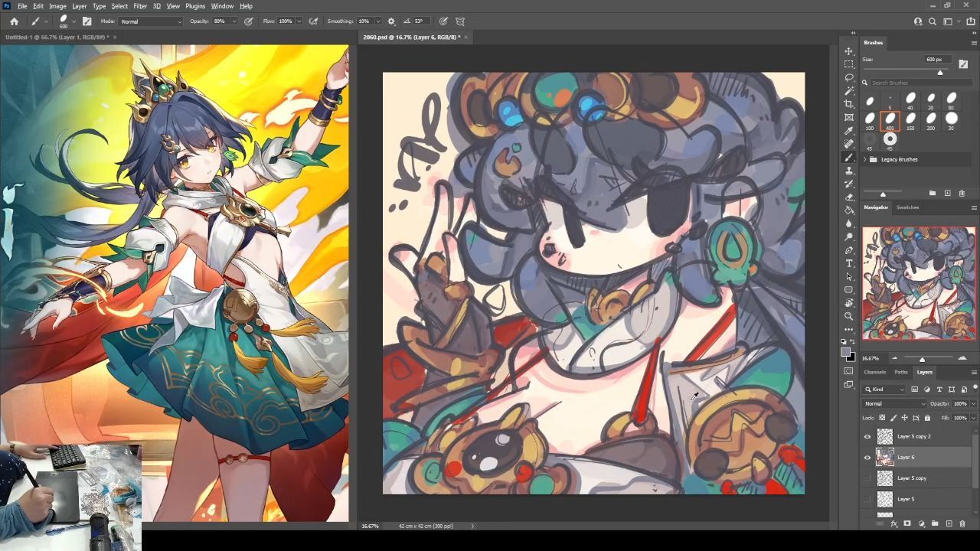
Task: Select the Hand tool
Action: (848, 303)
